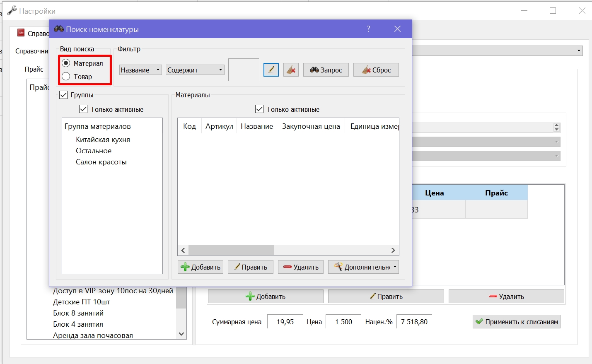Reset filters with the Сброс button
Image resolution: width=592 pixels, height=364 pixels.
pyautogui.click(x=376, y=70)
